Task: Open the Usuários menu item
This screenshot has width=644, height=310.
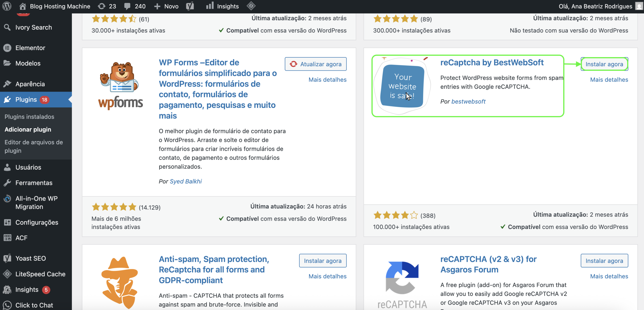Action: [28, 167]
